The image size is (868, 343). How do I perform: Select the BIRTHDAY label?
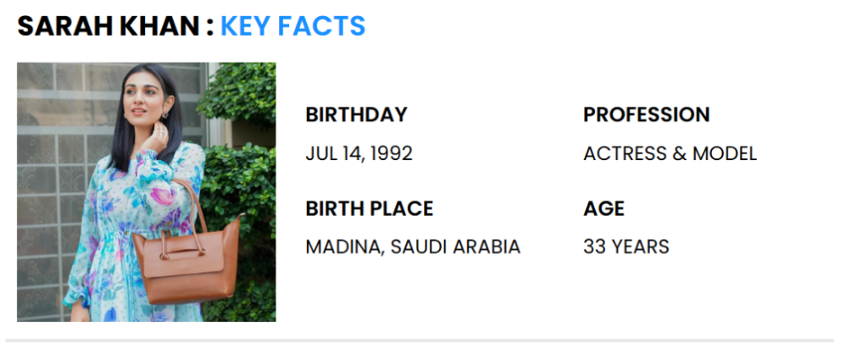pos(356,114)
